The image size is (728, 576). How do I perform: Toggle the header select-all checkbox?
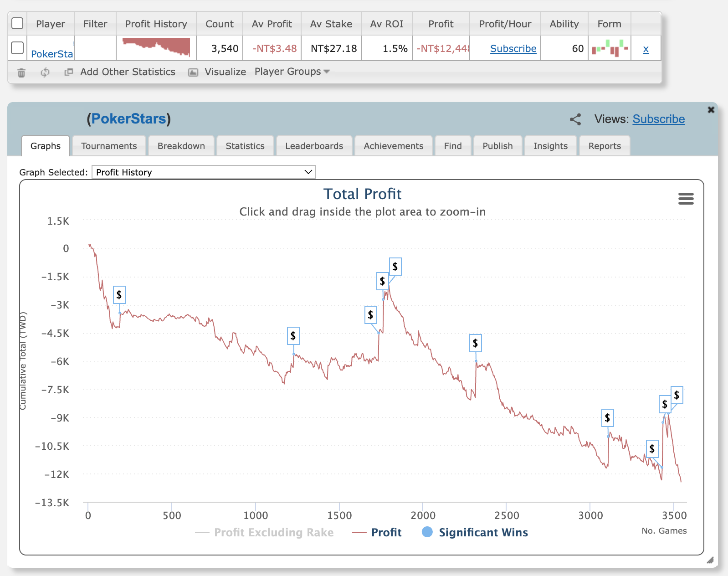coord(17,23)
